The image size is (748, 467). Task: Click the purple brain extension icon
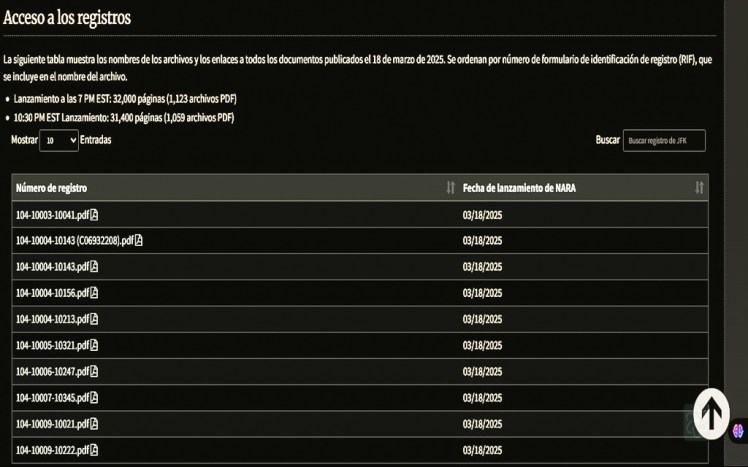(x=738, y=431)
